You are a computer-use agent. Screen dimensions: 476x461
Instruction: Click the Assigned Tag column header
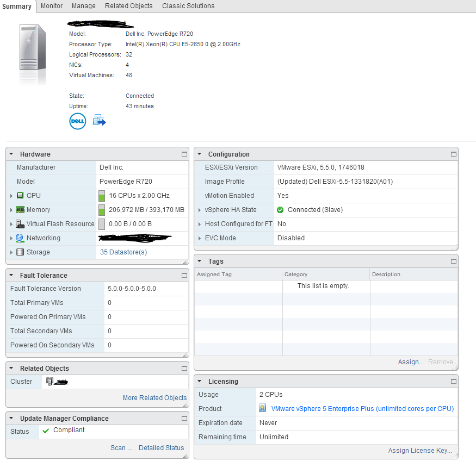coord(238,274)
